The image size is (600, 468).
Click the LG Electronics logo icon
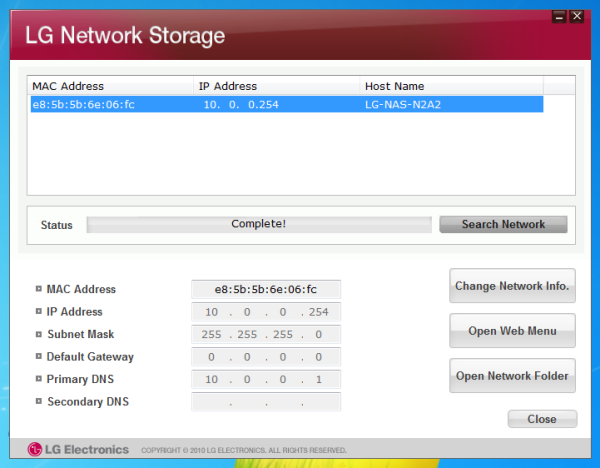click(34, 449)
